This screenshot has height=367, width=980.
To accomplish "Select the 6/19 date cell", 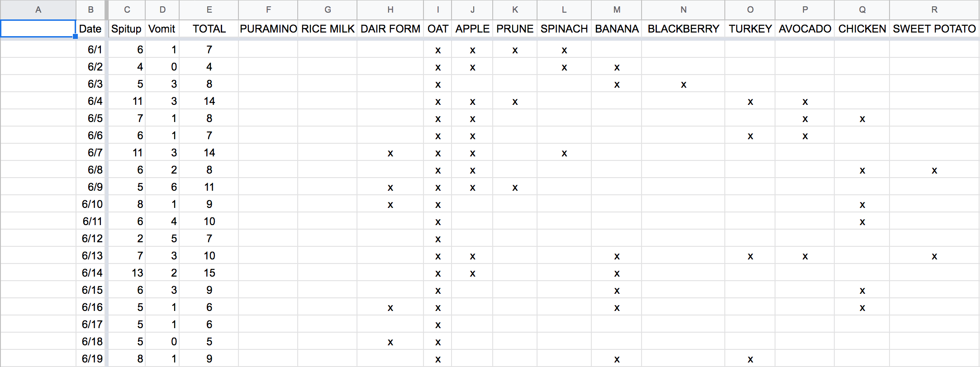I will [x=92, y=359].
